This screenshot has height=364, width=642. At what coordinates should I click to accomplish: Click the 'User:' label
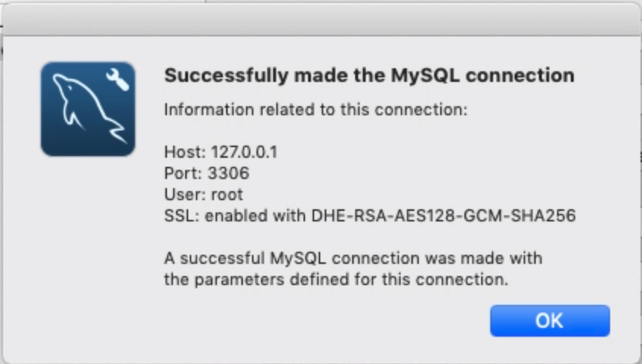coord(184,195)
